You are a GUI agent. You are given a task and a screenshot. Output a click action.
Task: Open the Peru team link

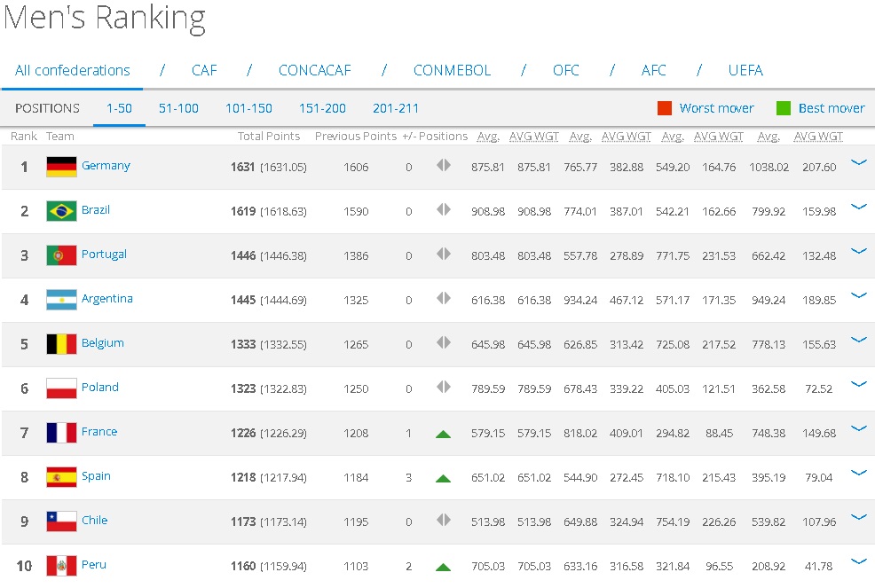click(x=93, y=565)
